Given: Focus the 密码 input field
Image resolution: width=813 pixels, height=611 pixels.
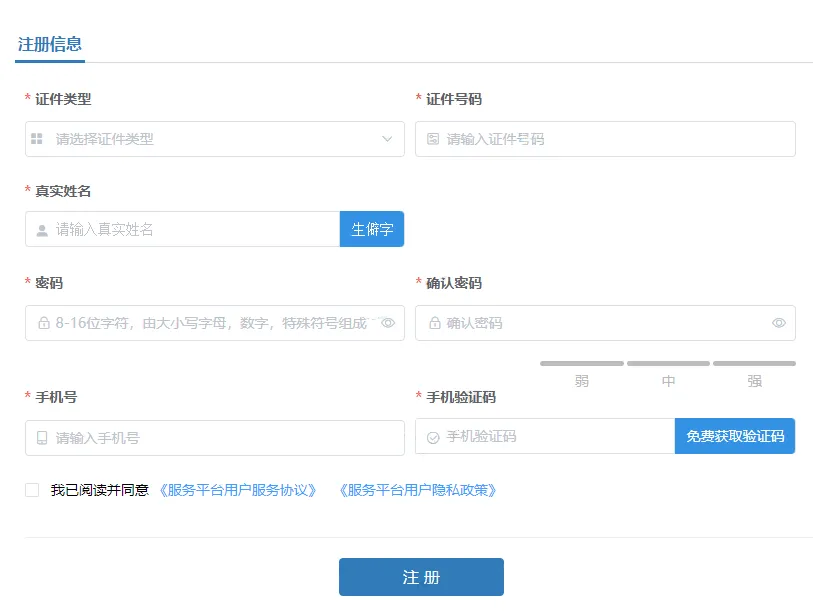Looking at the screenshot, I should click(x=215, y=323).
